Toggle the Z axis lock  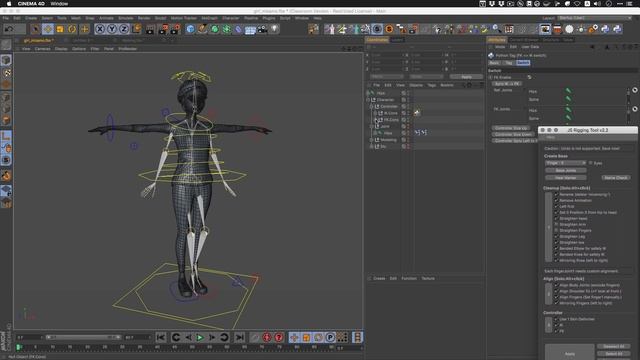coord(124,29)
